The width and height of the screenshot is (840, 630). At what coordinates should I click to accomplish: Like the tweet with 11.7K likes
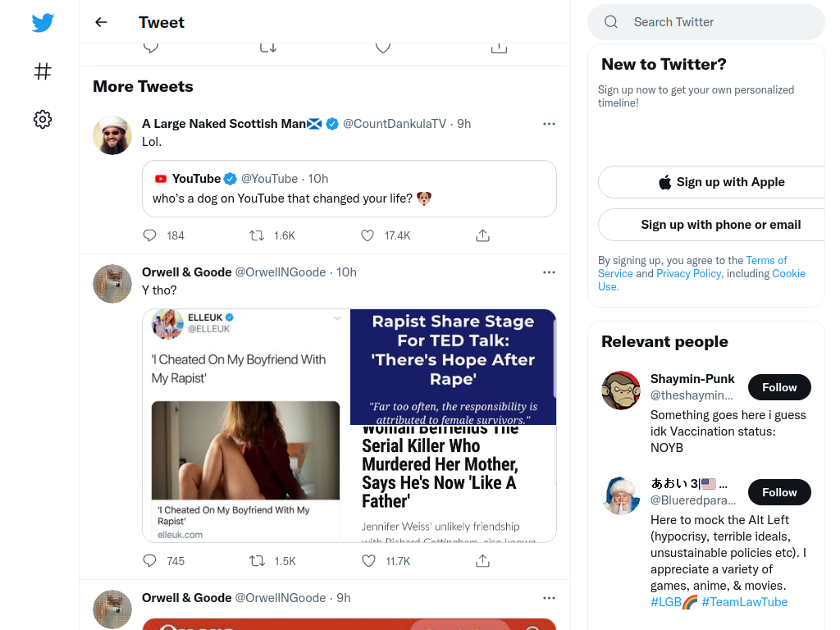368,561
